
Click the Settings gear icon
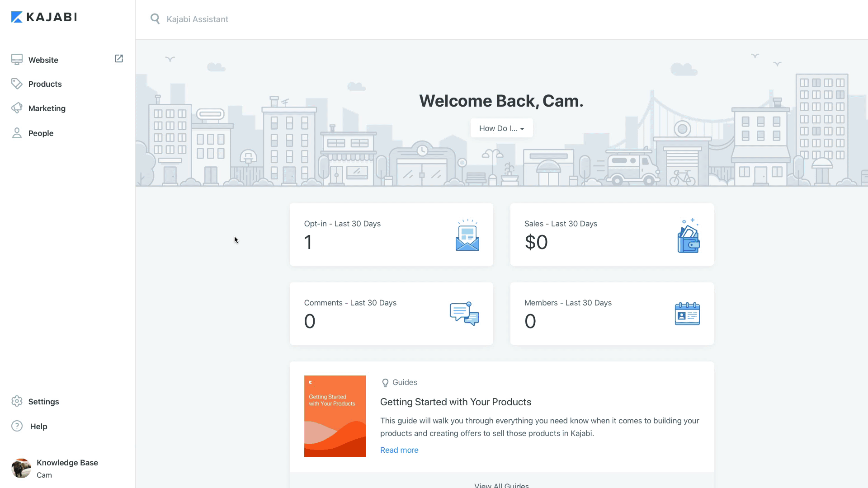17,401
